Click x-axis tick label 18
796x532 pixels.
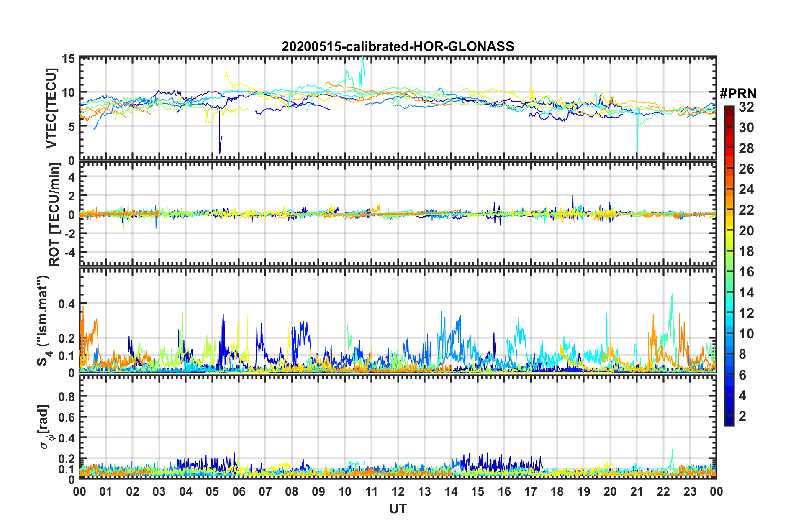[557, 491]
